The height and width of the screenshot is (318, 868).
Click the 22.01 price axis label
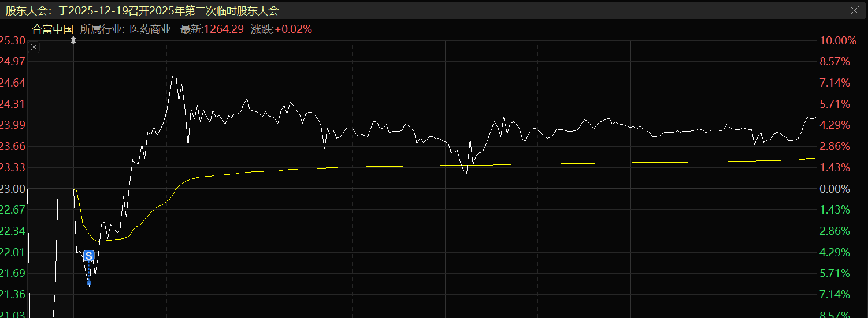point(13,252)
